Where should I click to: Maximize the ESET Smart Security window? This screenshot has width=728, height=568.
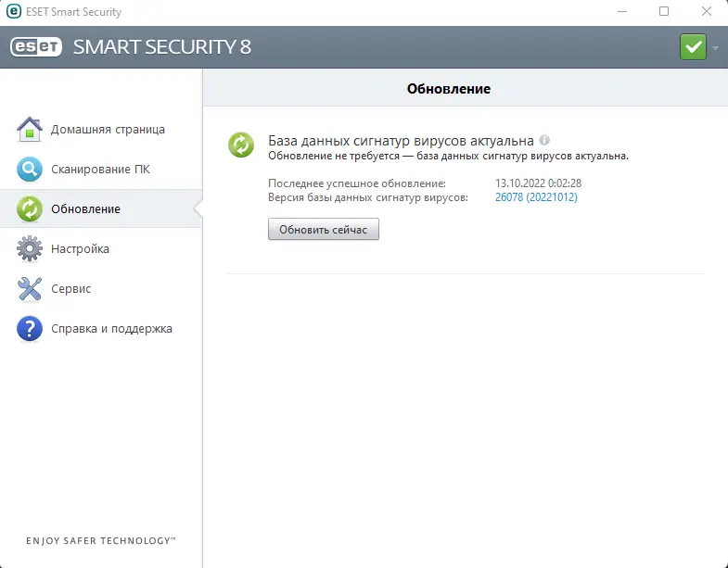[x=664, y=12]
